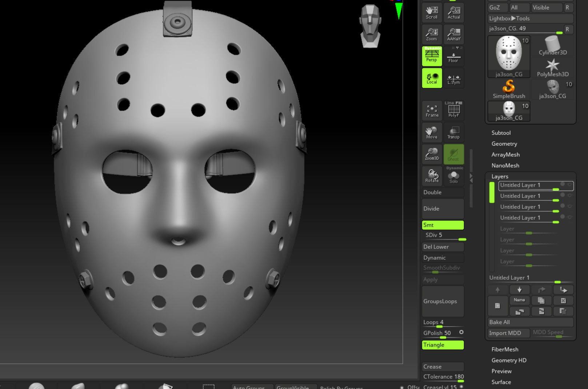Expand the Surface section

click(501, 382)
